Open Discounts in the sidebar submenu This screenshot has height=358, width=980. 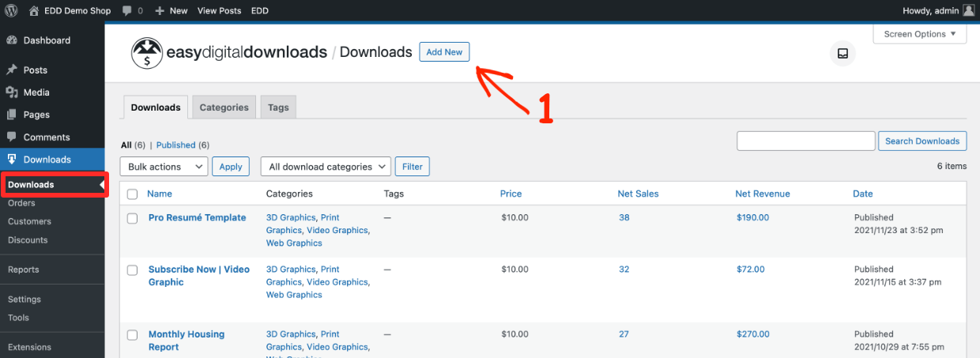tap(28, 240)
